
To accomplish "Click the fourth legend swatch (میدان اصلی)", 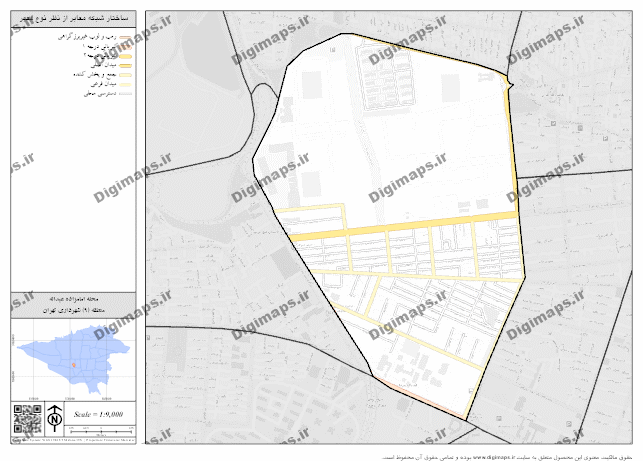I will [125, 66].
